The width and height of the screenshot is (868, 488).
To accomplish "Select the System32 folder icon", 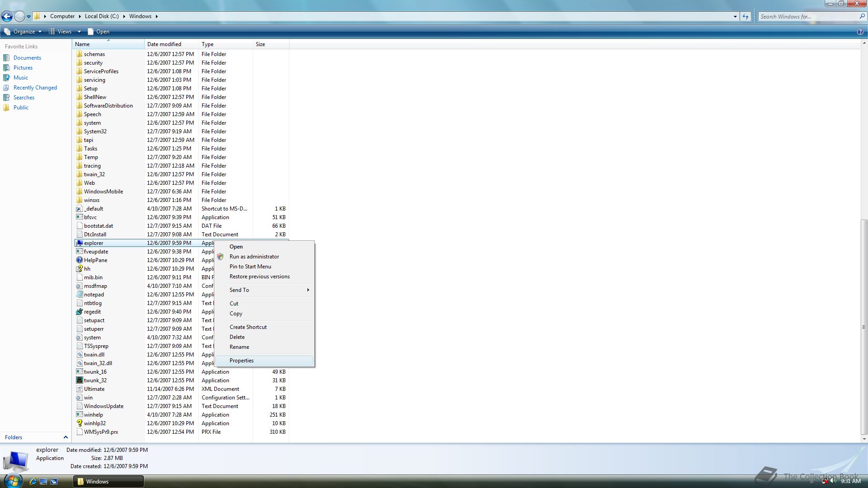I will pyautogui.click(x=79, y=131).
